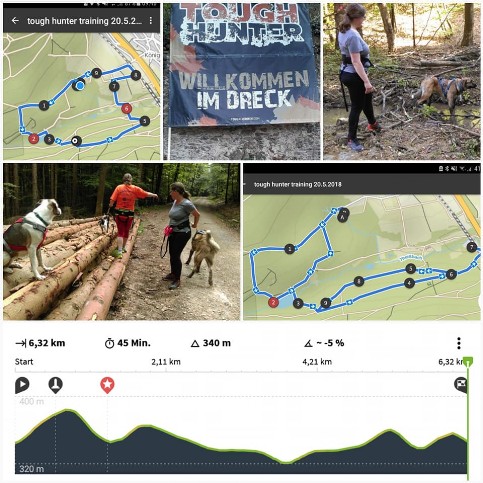
Task: Tap the start play marker icon
Action: pos(22,385)
